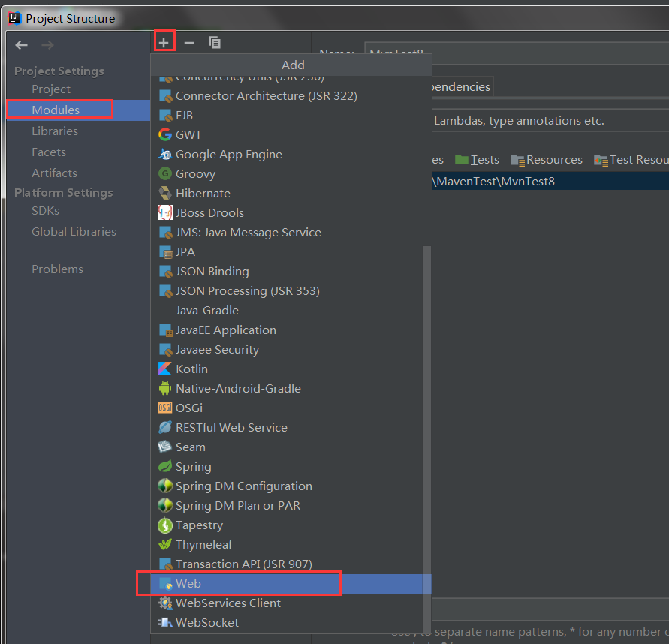
Task: Click the Seam icon
Action: click(165, 447)
